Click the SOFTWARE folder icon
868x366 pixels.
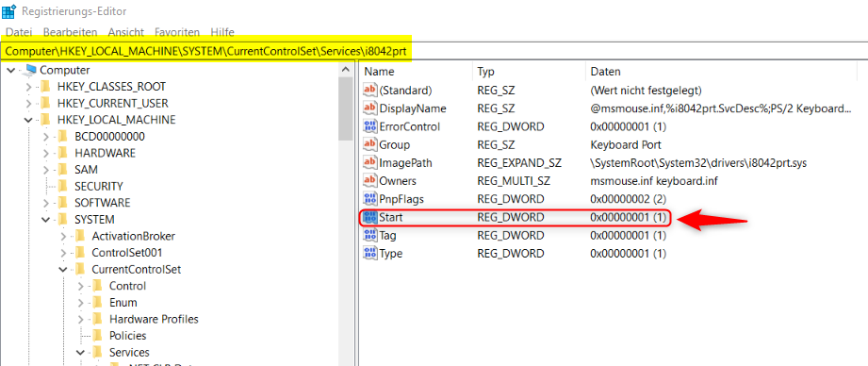[64, 203]
